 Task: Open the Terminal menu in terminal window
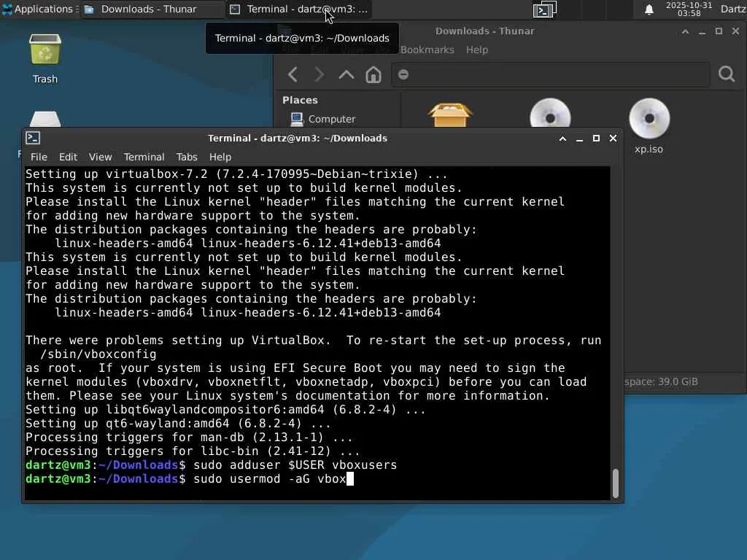(144, 157)
